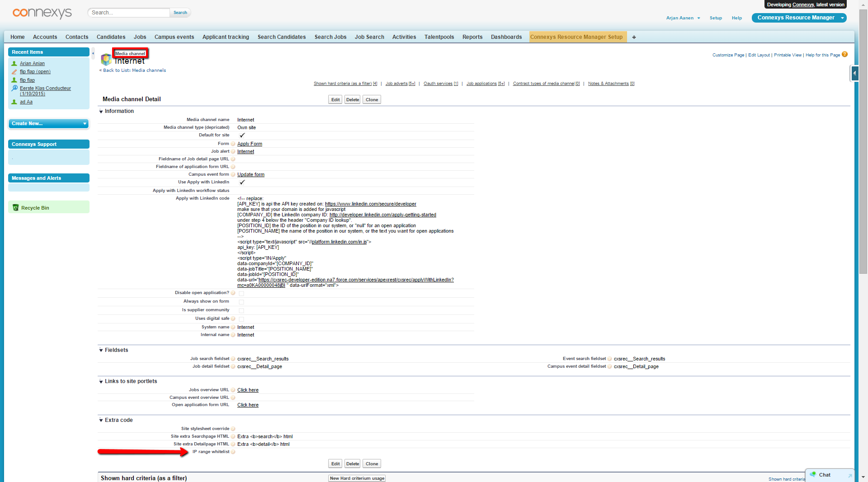868x482 pixels.
Task: Collapse the Information section
Action: (101, 112)
